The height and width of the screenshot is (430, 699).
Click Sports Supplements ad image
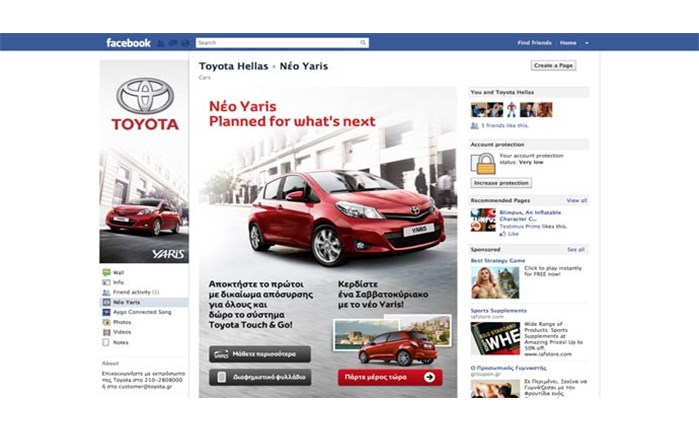coord(495,338)
